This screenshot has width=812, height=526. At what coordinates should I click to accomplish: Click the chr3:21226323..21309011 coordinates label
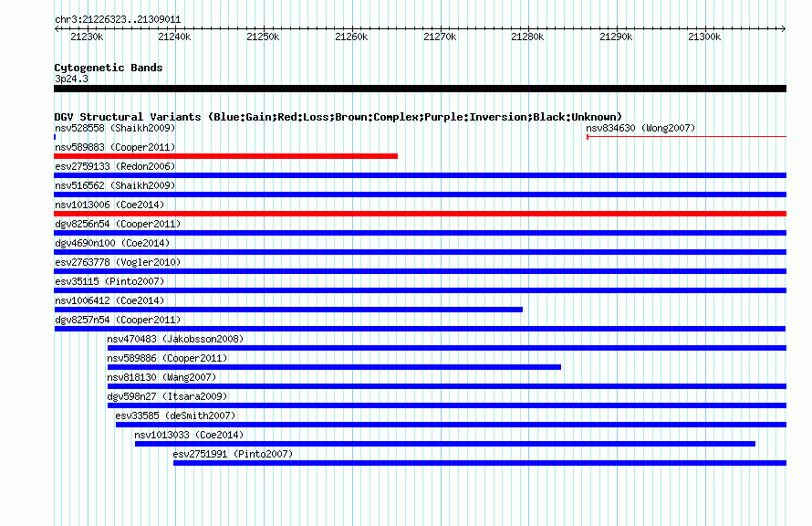118,20
